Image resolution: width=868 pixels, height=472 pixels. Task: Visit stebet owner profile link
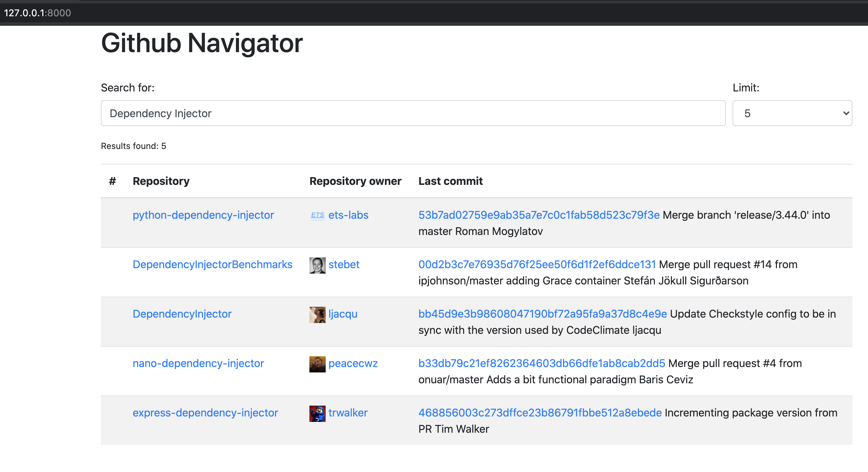344,264
